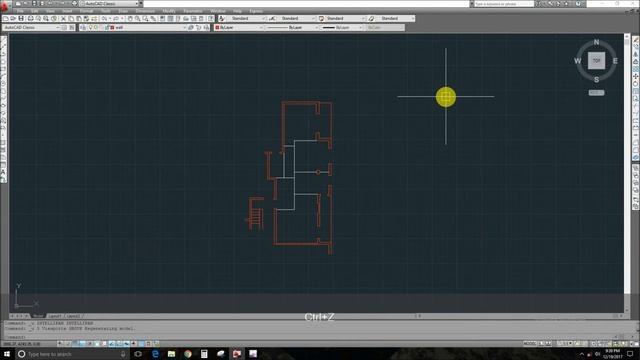The width and height of the screenshot is (640, 360).
Task: Click the Copy to clipboard icon
Action: tap(71, 19)
